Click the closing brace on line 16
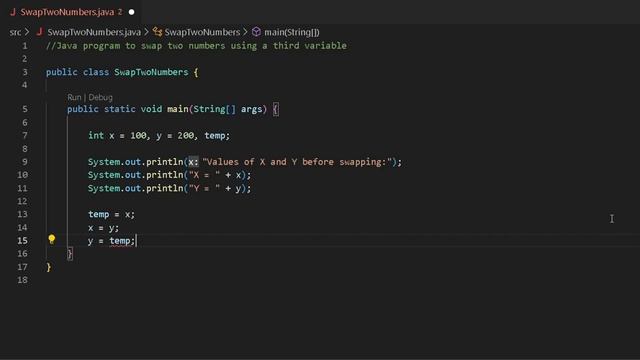 pos(70,254)
